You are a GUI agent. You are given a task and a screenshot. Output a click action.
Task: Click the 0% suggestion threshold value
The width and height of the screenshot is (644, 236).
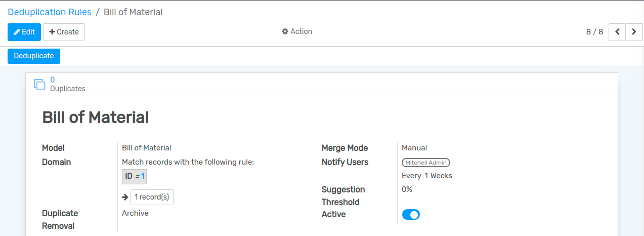point(407,189)
